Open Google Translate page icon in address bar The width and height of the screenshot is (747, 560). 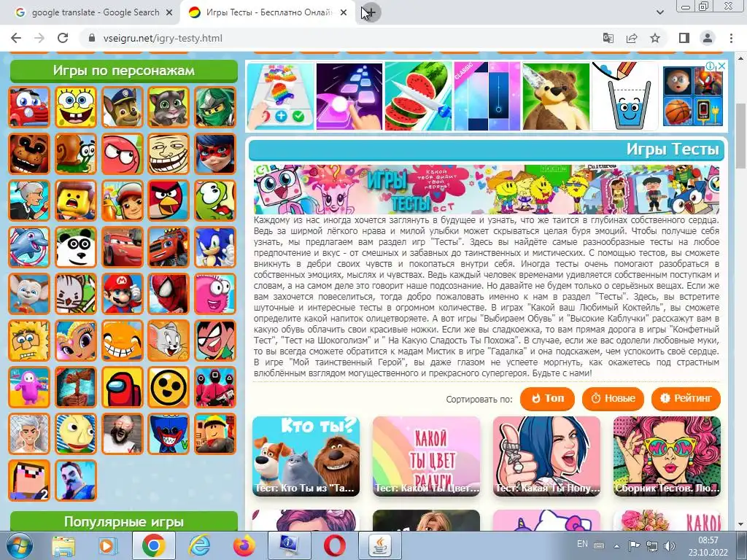coord(608,38)
